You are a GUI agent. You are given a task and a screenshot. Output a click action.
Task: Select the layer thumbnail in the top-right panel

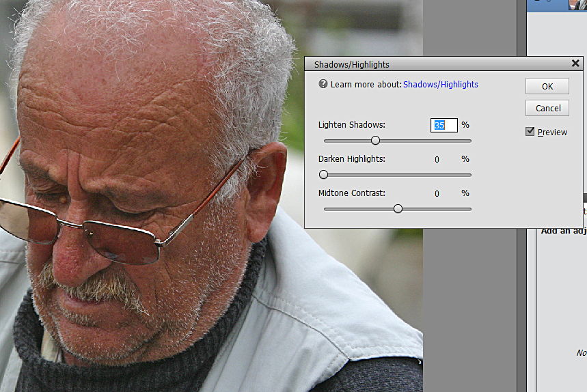point(577,5)
